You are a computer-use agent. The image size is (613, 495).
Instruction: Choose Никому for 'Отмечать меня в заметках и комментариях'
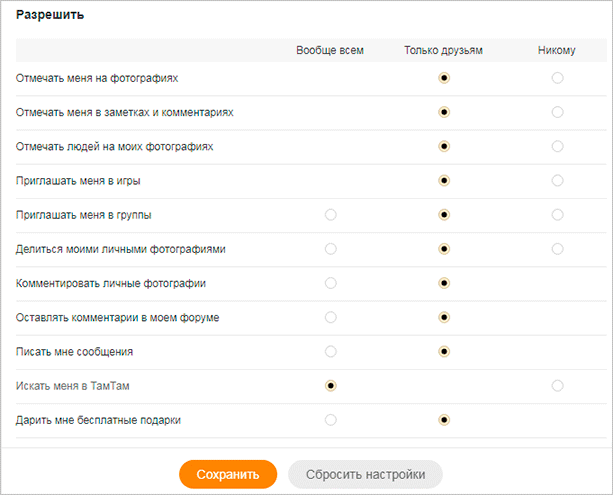557,112
